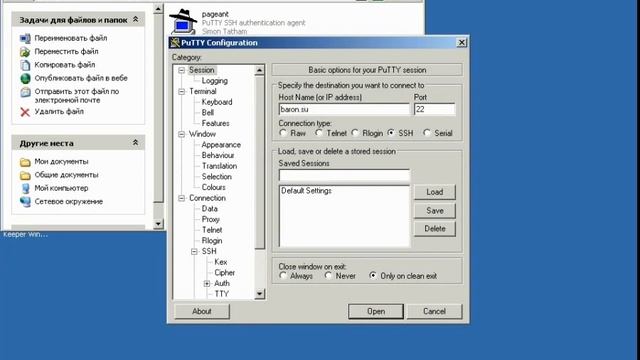
Task: Open the Proxy category
Action: pos(211,219)
